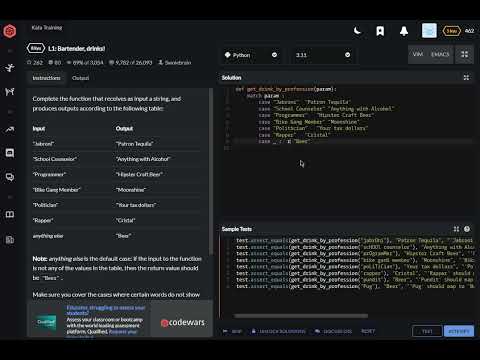
Task: Switch to the Instructions tab
Action: click(x=46, y=78)
